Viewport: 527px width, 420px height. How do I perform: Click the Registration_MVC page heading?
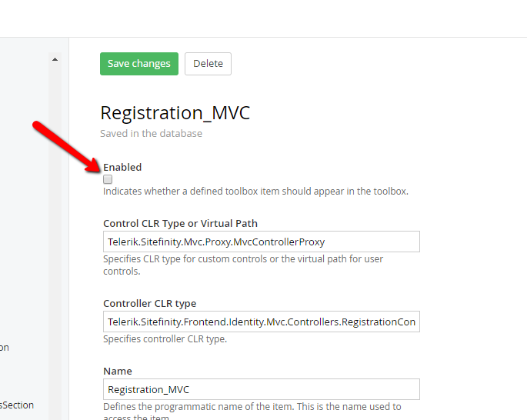(x=175, y=113)
